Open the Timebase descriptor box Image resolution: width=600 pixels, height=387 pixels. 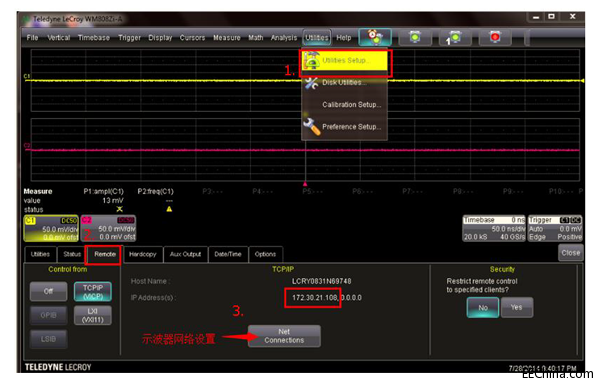click(x=494, y=229)
